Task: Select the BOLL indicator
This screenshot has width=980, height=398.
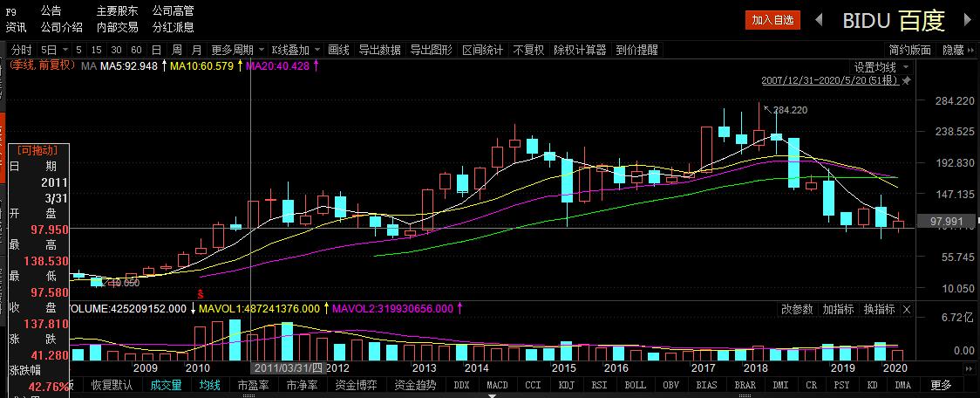Action: 636,385
